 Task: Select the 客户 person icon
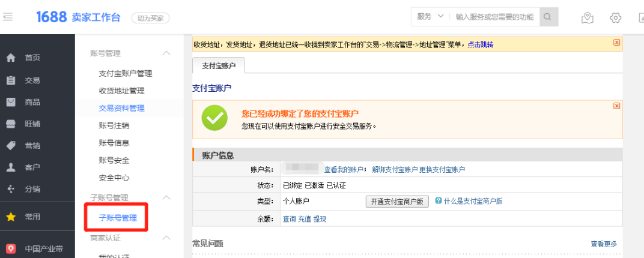(11, 167)
